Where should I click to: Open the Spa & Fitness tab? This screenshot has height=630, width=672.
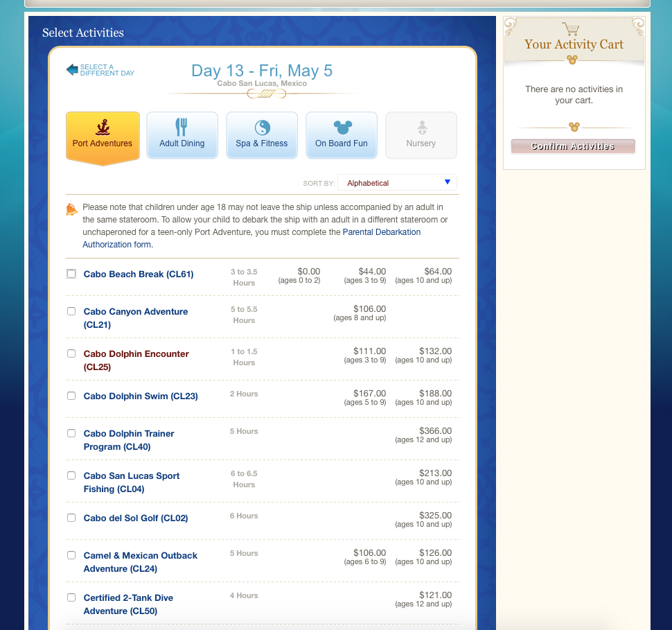point(262,136)
